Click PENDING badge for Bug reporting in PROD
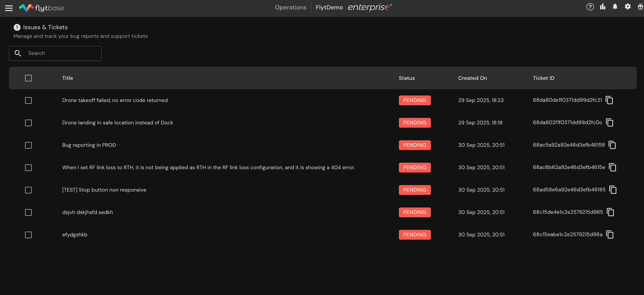Image resolution: width=644 pixels, height=295 pixels. 415,145
